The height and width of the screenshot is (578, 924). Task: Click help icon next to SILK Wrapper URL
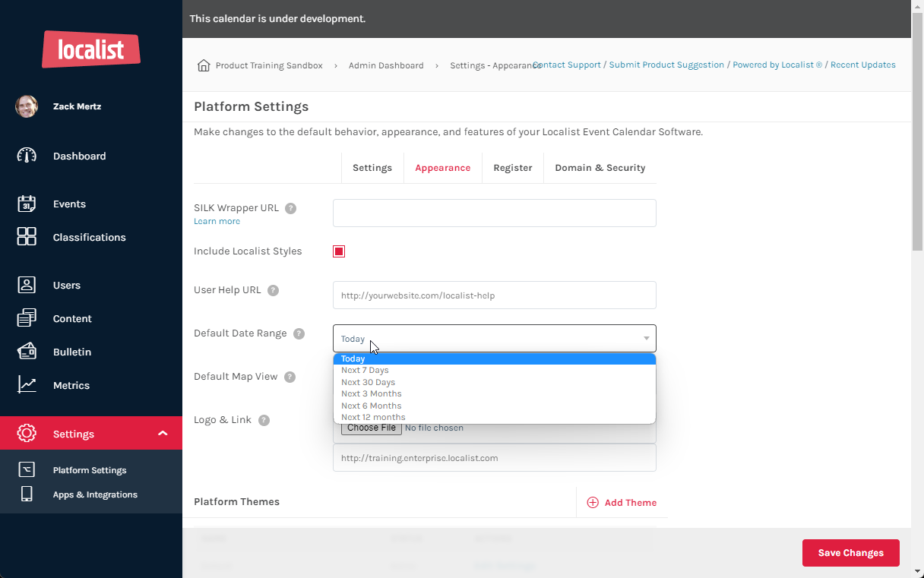tap(290, 208)
